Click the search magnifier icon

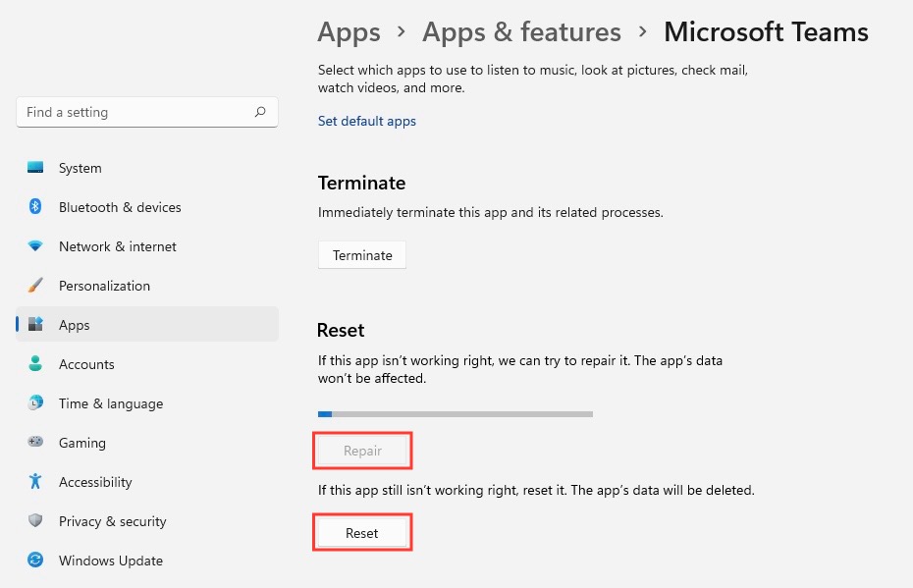coord(260,112)
